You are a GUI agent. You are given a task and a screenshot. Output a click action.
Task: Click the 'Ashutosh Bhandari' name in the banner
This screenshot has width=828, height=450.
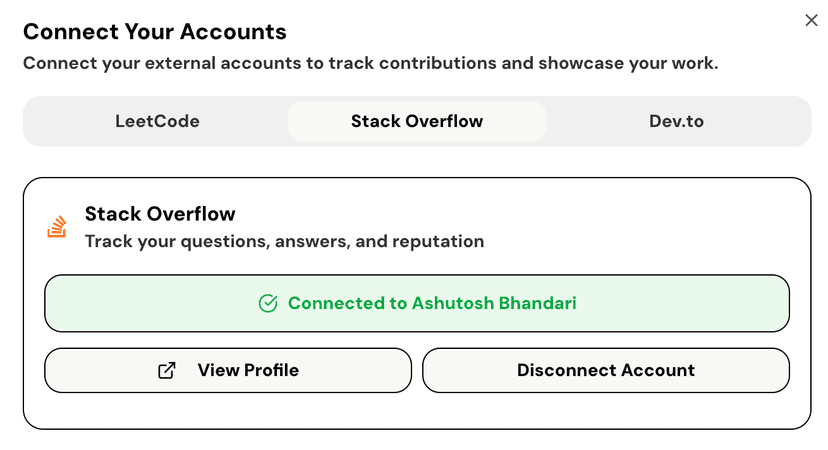click(x=494, y=303)
